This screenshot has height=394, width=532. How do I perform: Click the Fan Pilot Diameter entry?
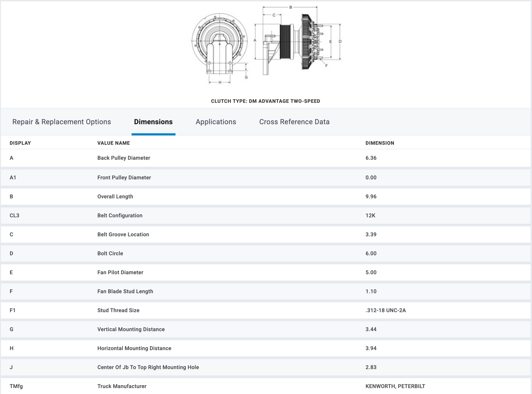click(120, 272)
